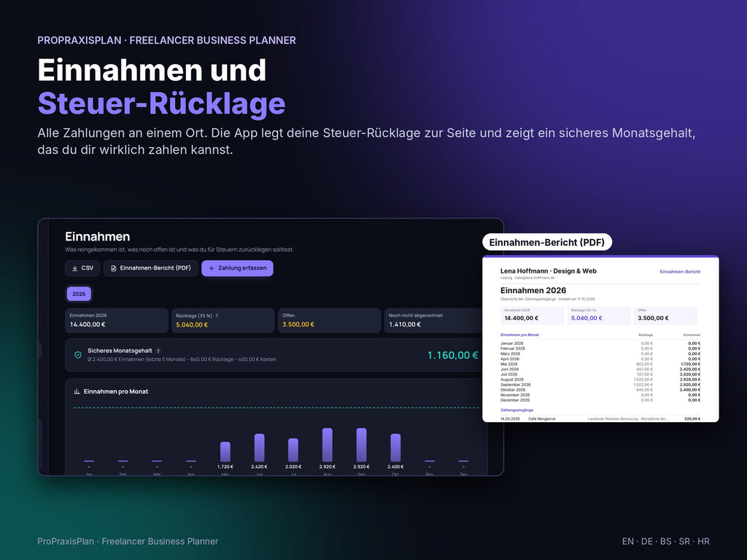Select the chart bar above 1.720 €

[225, 451]
